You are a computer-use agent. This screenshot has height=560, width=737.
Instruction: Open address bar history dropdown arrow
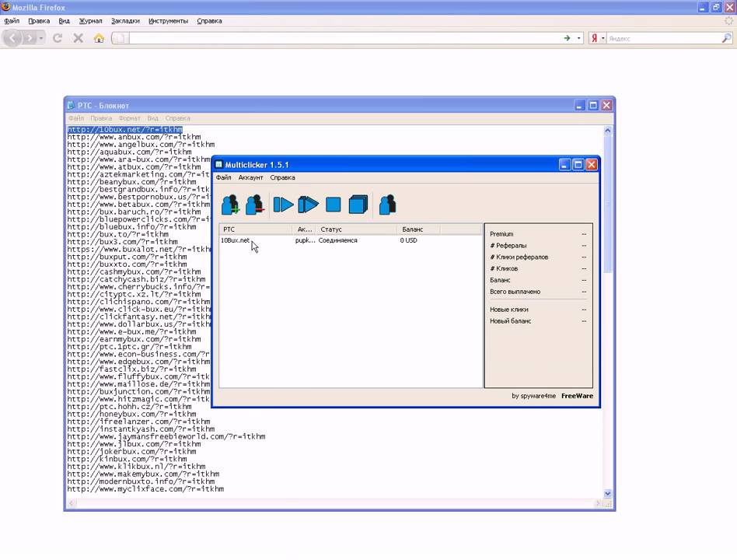(578, 38)
